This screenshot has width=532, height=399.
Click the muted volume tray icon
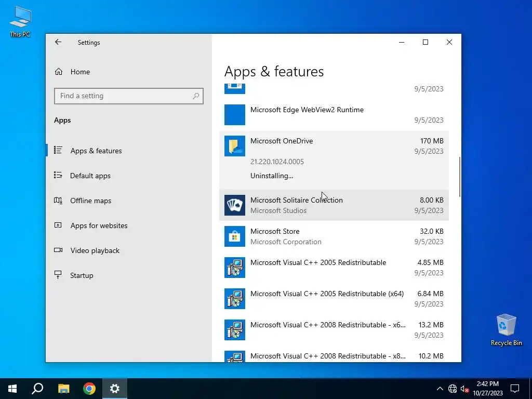coord(464,389)
